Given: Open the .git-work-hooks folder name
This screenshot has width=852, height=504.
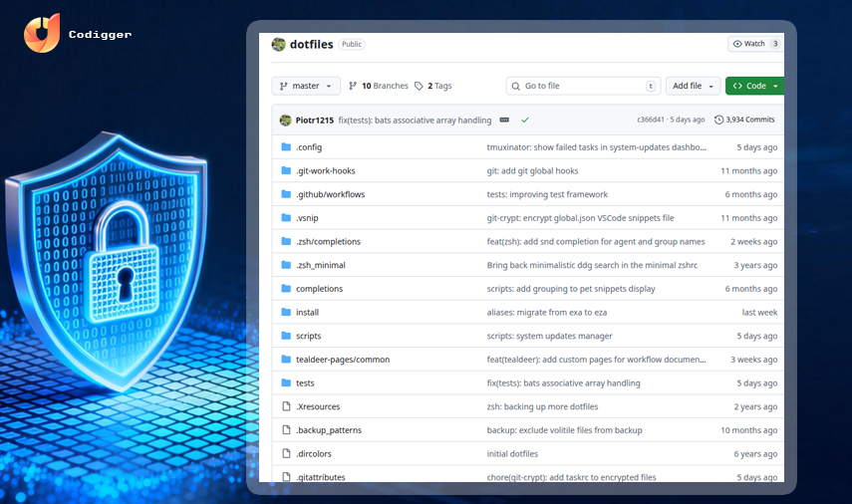Looking at the screenshot, I should [x=326, y=170].
